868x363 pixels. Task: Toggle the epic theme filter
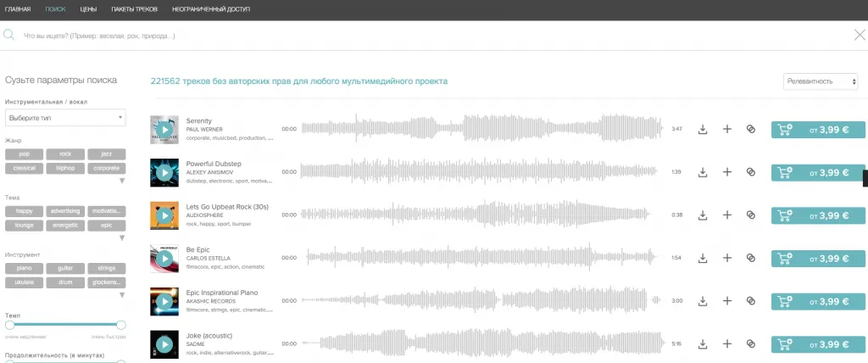[107, 226]
